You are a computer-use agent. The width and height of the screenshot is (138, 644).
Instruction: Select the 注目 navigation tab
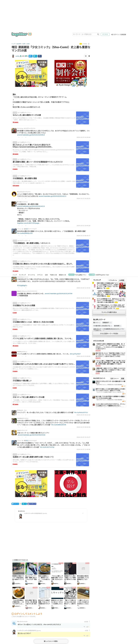(46, 275)
